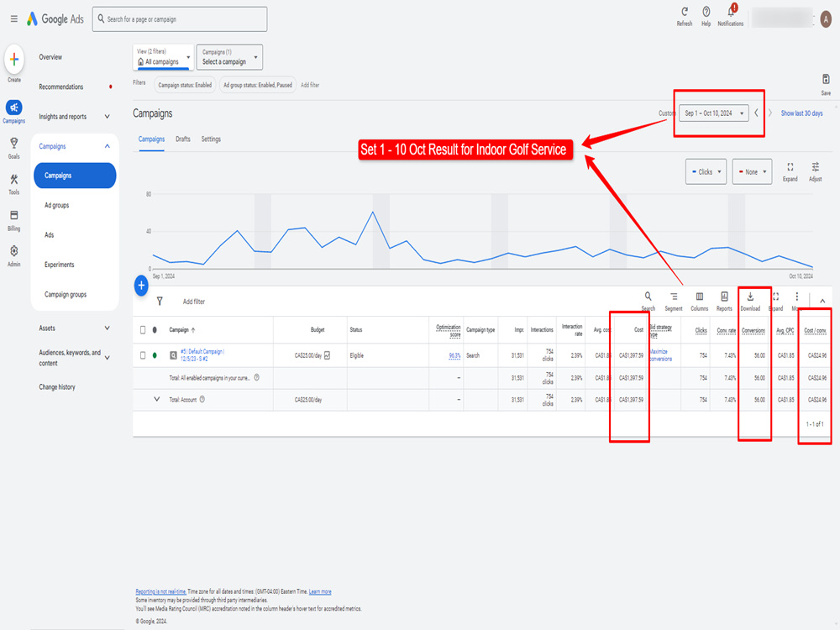Click Add filter in the table toolbar
Image resolution: width=840 pixels, height=630 pixels.
pos(194,302)
